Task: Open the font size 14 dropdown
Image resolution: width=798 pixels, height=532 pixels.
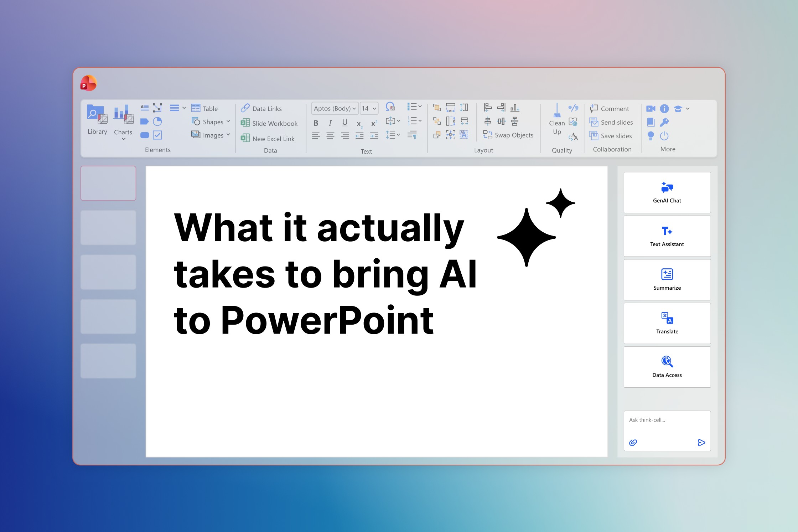Action: [369, 108]
